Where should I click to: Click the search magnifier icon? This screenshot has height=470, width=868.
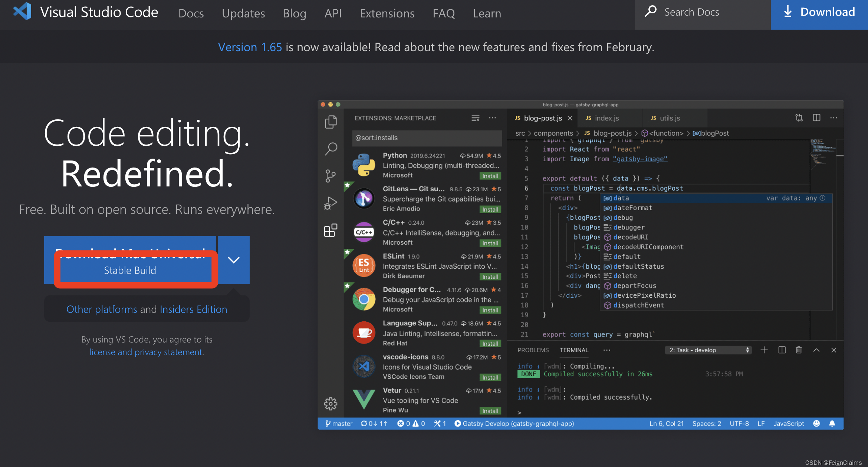(x=651, y=11)
